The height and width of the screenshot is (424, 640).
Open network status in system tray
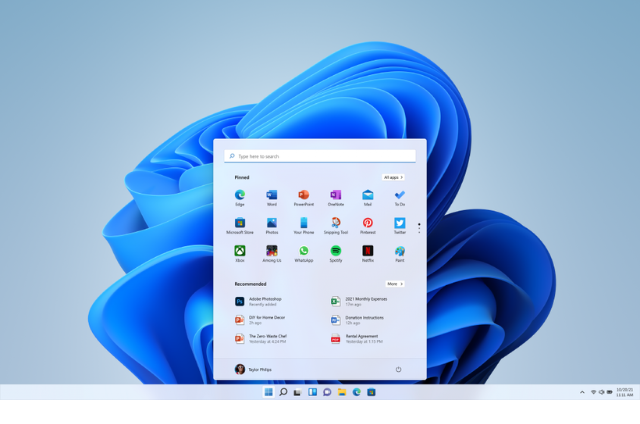pyautogui.click(x=593, y=392)
